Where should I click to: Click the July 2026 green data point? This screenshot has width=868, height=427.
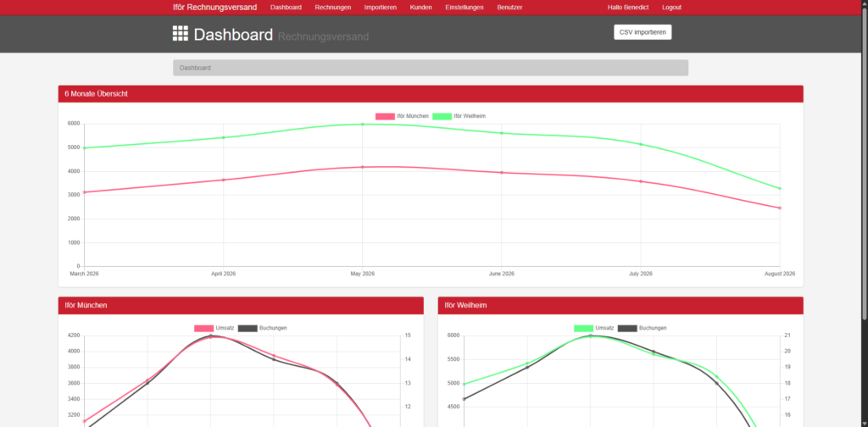(x=641, y=144)
